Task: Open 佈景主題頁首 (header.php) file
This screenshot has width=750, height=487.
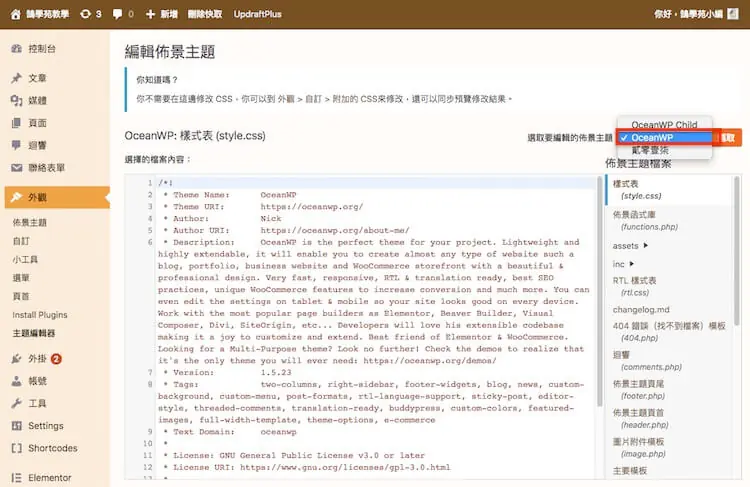Action: (640, 418)
